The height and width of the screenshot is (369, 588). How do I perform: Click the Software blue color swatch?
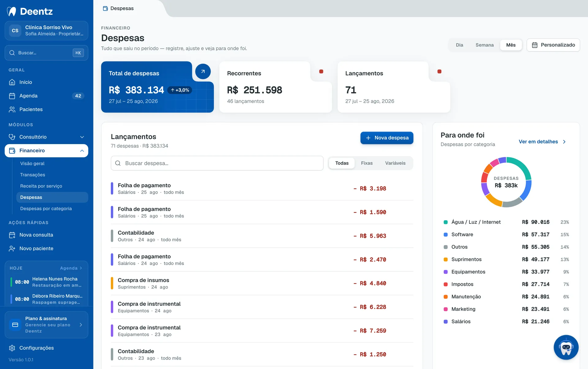446,235
